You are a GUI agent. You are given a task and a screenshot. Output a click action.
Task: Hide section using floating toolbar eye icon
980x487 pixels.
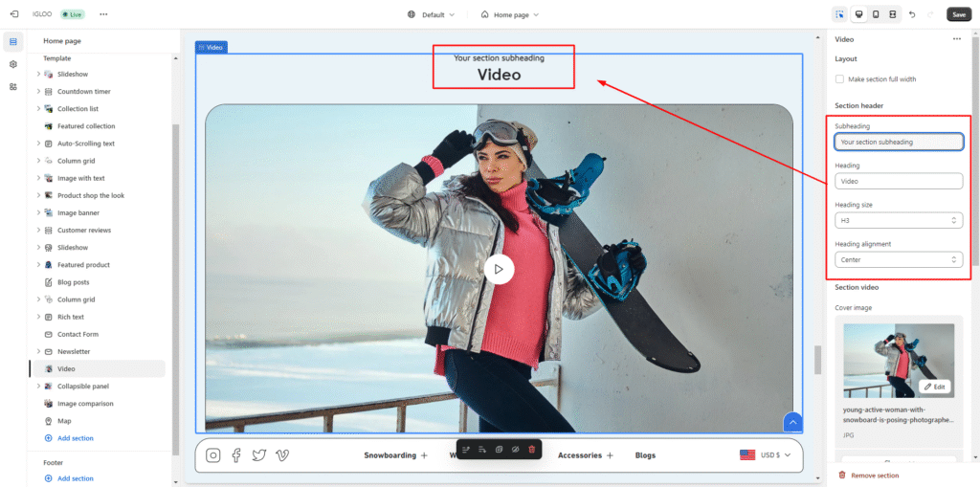pyautogui.click(x=515, y=449)
